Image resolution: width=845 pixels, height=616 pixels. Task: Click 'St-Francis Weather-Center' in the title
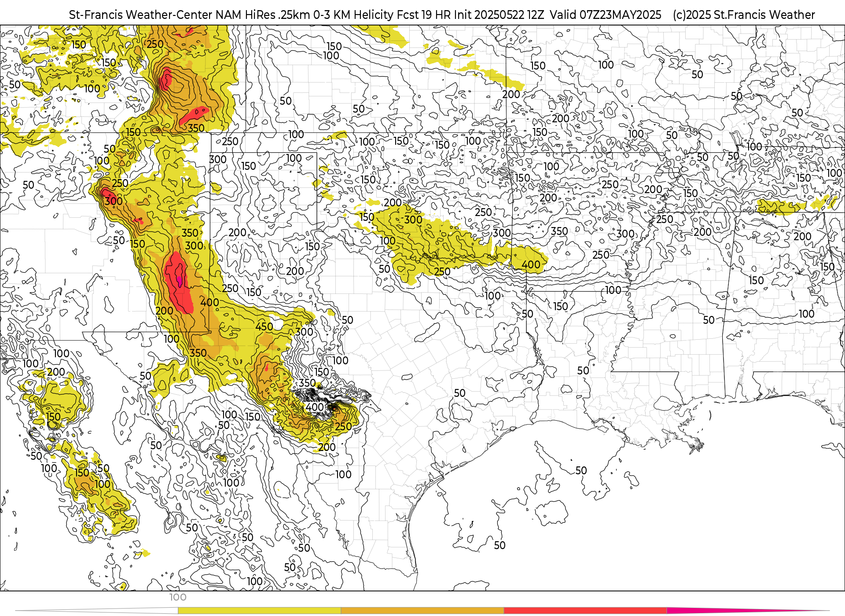141,15
